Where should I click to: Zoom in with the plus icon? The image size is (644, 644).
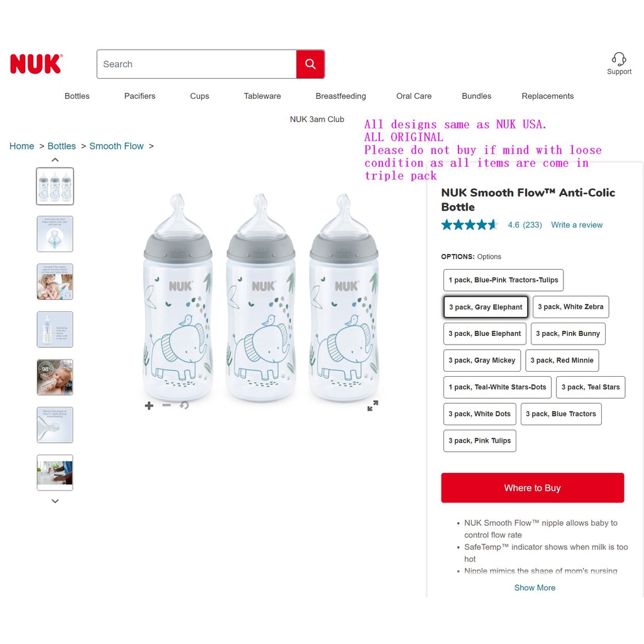[x=149, y=406]
